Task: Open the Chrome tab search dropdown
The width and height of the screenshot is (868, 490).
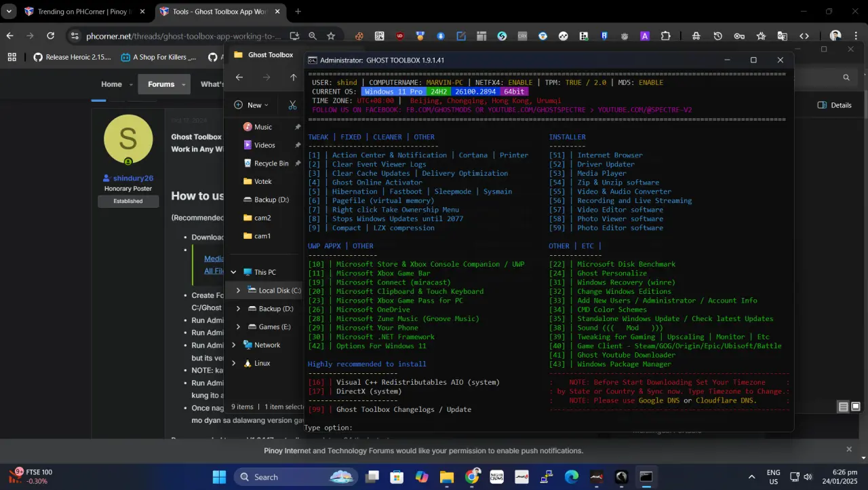Action: click(x=9, y=12)
